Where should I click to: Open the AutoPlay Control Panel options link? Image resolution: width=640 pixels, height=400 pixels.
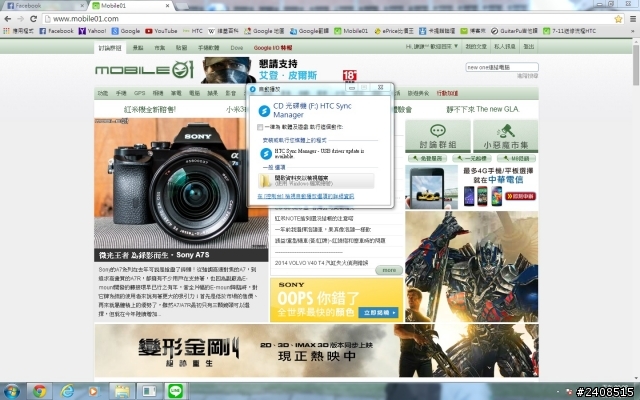tap(306, 196)
